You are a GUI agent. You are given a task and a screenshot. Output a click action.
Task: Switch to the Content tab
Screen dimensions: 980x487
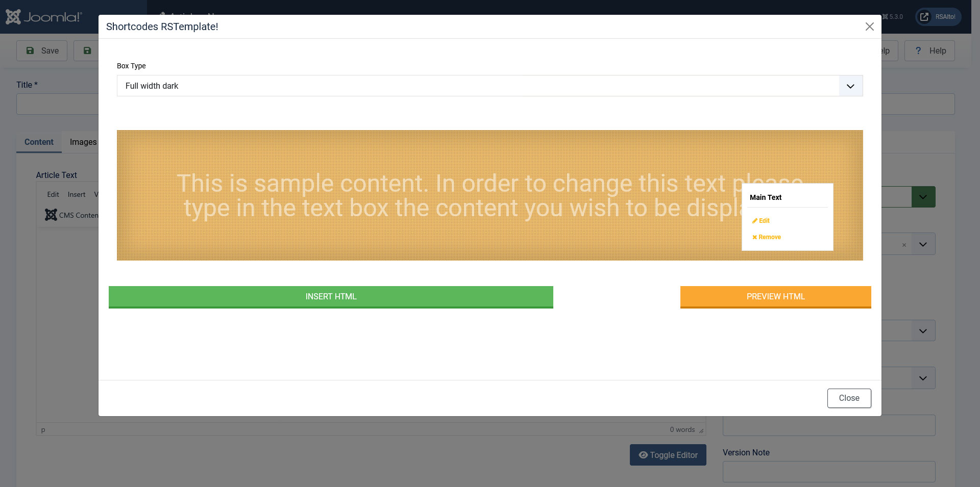pos(39,142)
